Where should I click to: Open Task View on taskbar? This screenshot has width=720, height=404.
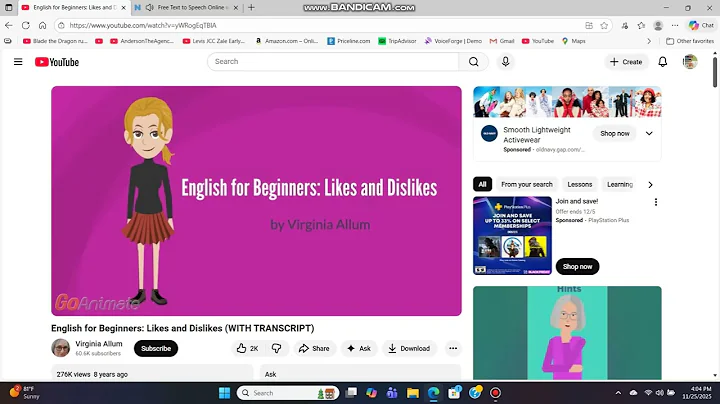point(351,393)
